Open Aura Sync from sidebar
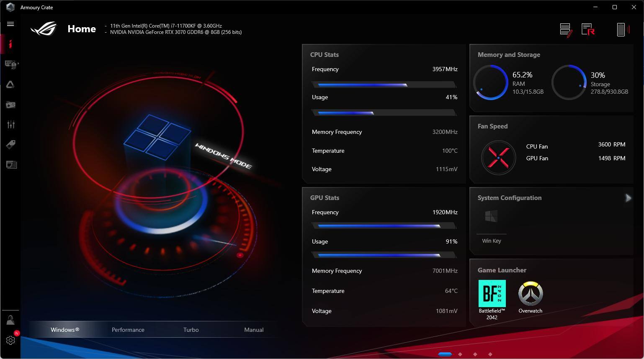Image resolution: width=644 pixels, height=359 pixels. coord(10,85)
